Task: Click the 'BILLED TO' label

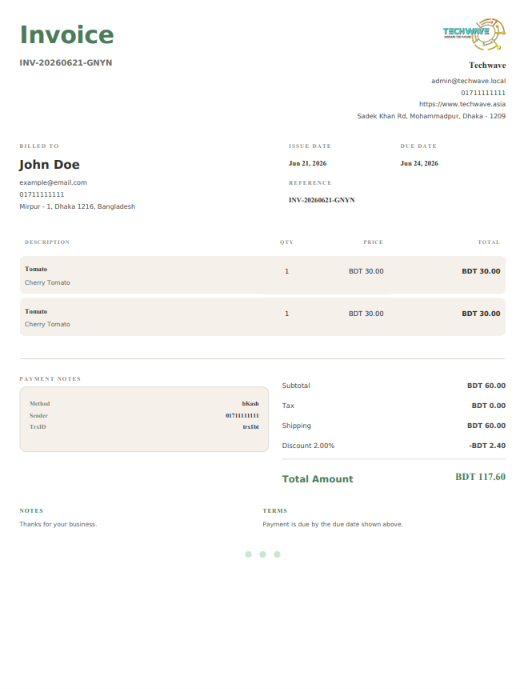Action: point(39,146)
